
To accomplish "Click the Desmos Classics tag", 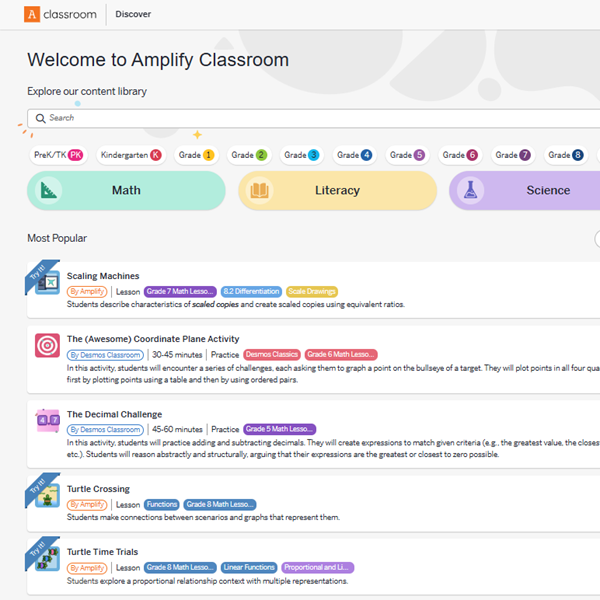I will coord(271,354).
